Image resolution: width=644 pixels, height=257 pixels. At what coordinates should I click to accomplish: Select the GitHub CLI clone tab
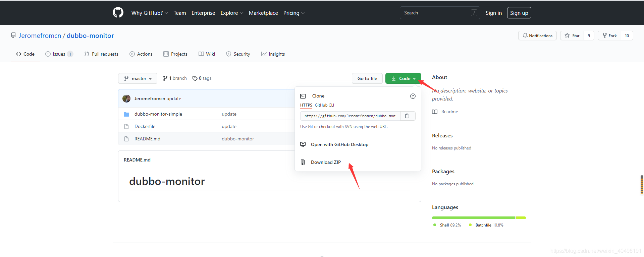pos(324,105)
